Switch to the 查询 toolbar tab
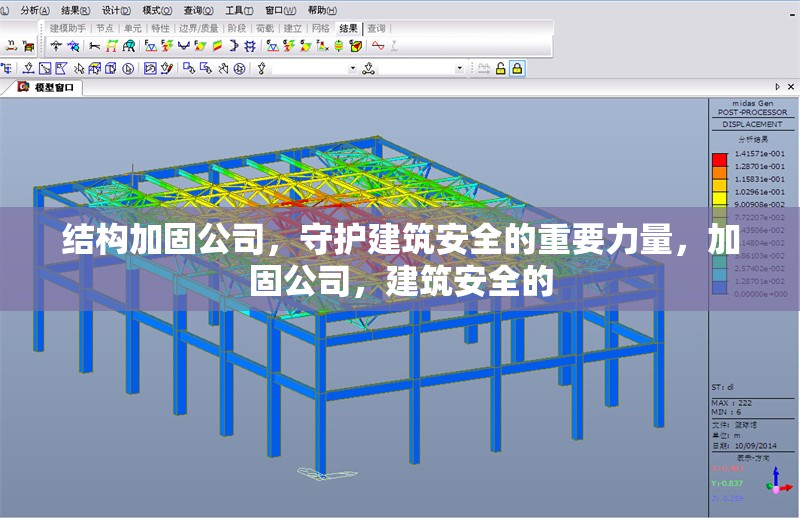 click(x=377, y=29)
